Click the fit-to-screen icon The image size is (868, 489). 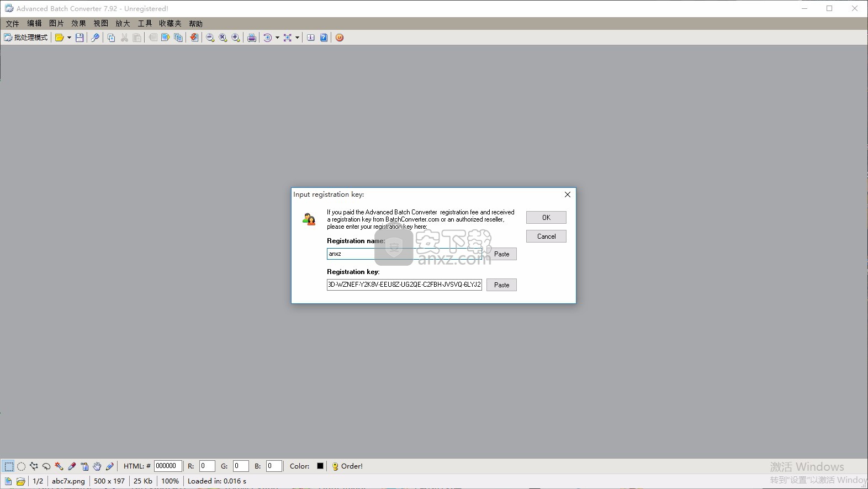287,38
